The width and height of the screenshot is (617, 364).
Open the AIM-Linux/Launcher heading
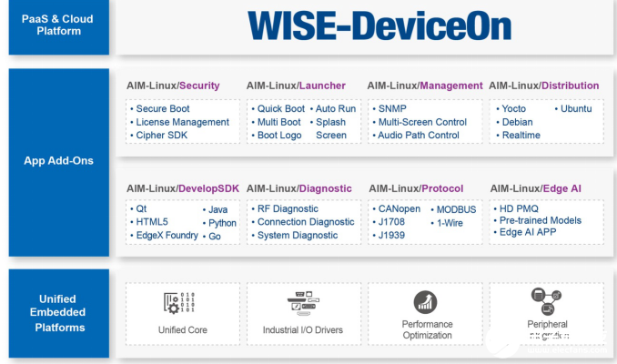[296, 86]
